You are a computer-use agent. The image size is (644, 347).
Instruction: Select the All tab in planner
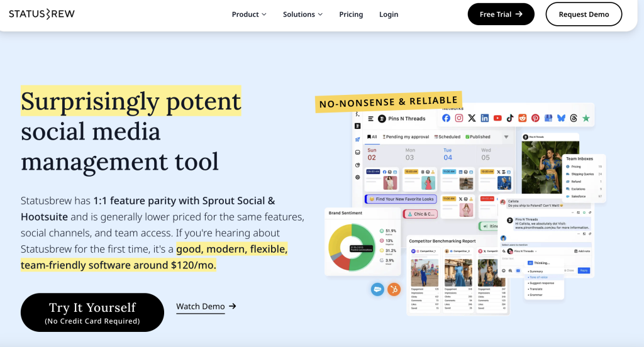[372, 137]
